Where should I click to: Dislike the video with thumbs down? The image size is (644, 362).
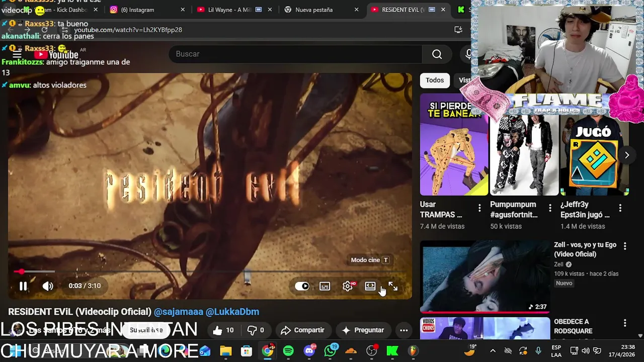coord(255,330)
